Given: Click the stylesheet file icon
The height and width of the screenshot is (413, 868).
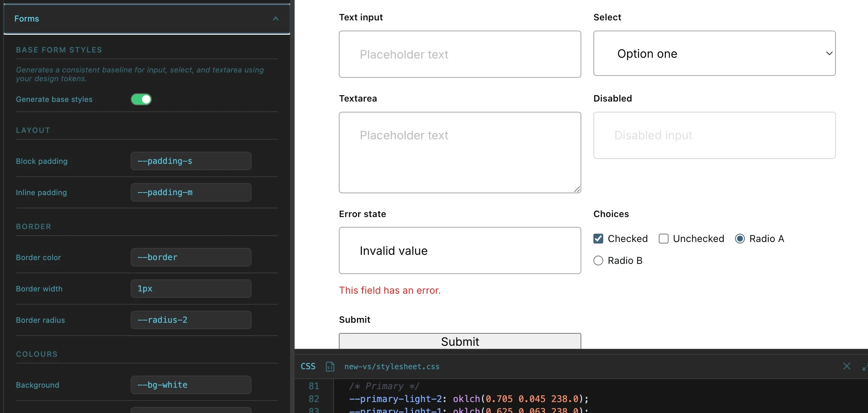Looking at the screenshot, I should [330, 367].
